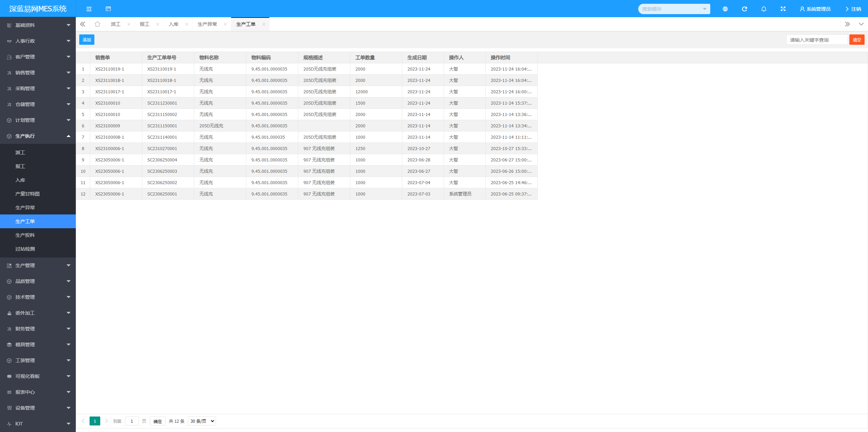The image size is (868, 432).
Task: Open 过站检测 in sidebar
Action: click(38, 249)
